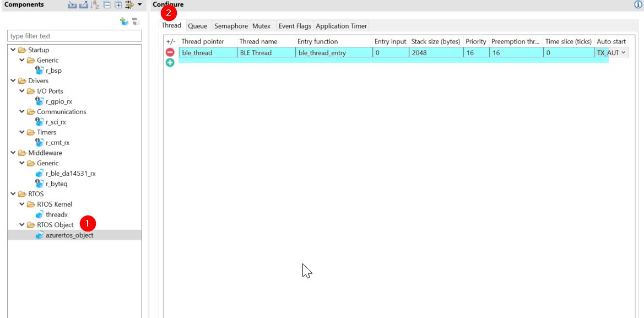Click the grayed Remove component icon
The image size is (644, 318).
click(x=136, y=21)
